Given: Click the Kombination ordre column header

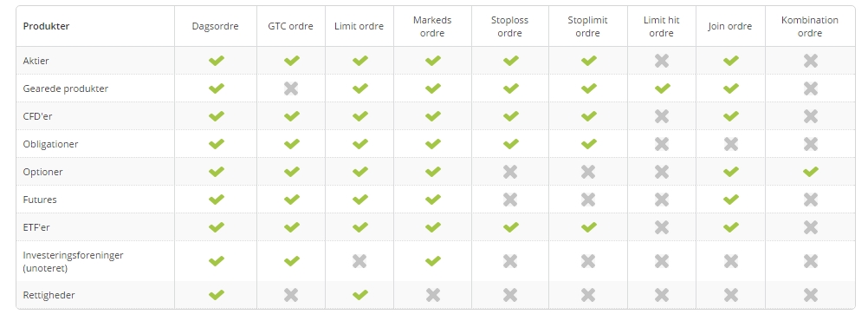Looking at the screenshot, I should pyautogui.click(x=810, y=26).
